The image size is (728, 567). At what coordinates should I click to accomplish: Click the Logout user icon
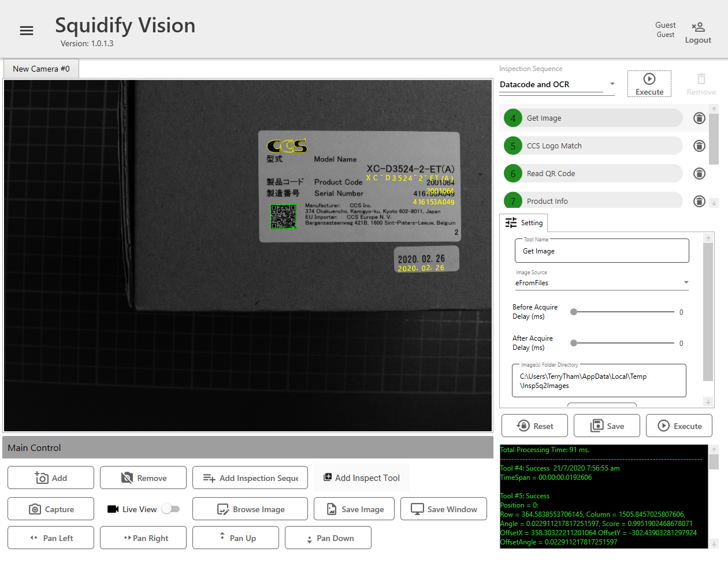click(x=698, y=27)
